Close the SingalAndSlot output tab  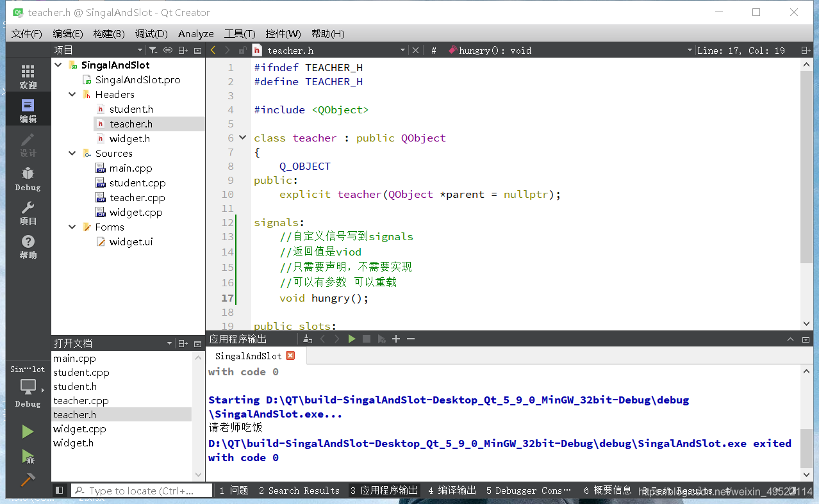tap(290, 355)
